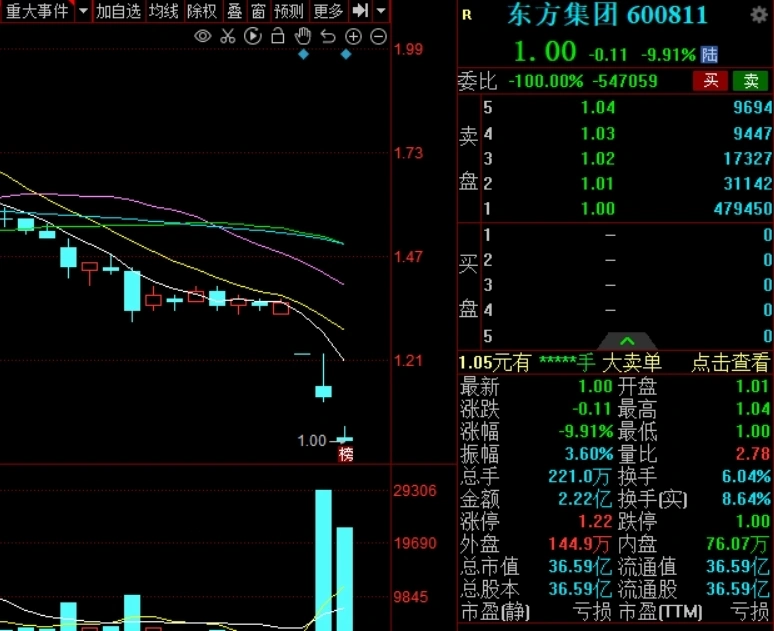Click 点击查看 to view large sell orders

tap(731, 363)
